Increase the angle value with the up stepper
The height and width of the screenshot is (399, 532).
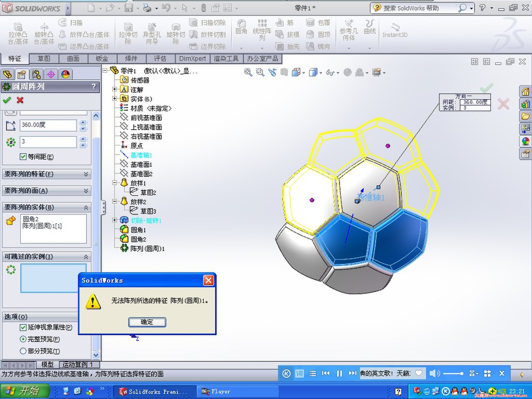(83, 122)
